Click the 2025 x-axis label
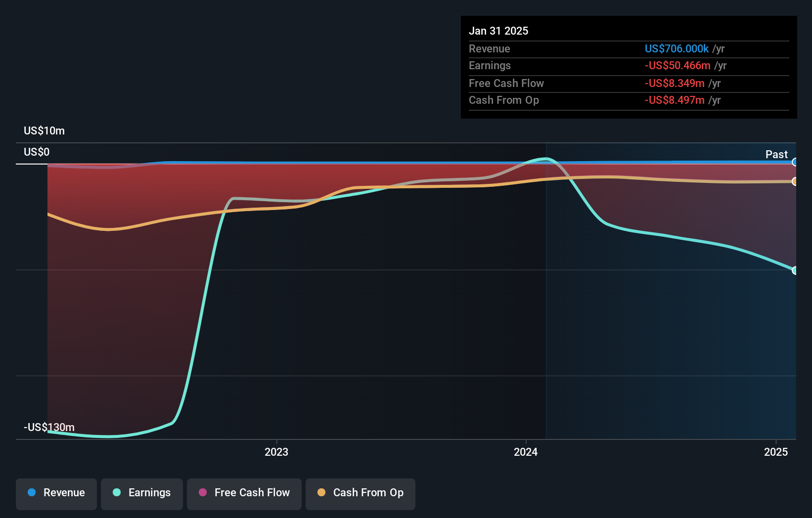The width and height of the screenshot is (812, 518). [776, 452]
